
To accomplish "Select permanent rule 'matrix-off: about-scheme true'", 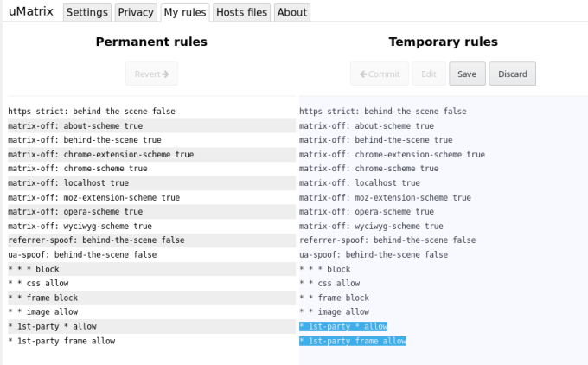I will pos(152,125).
